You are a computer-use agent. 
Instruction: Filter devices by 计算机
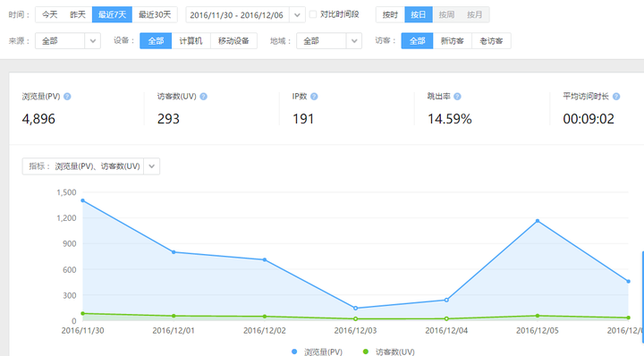(191, 40)
